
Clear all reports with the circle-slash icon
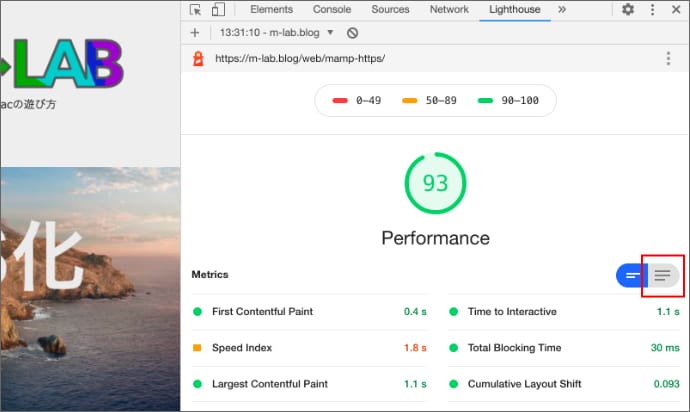point(352,33)
